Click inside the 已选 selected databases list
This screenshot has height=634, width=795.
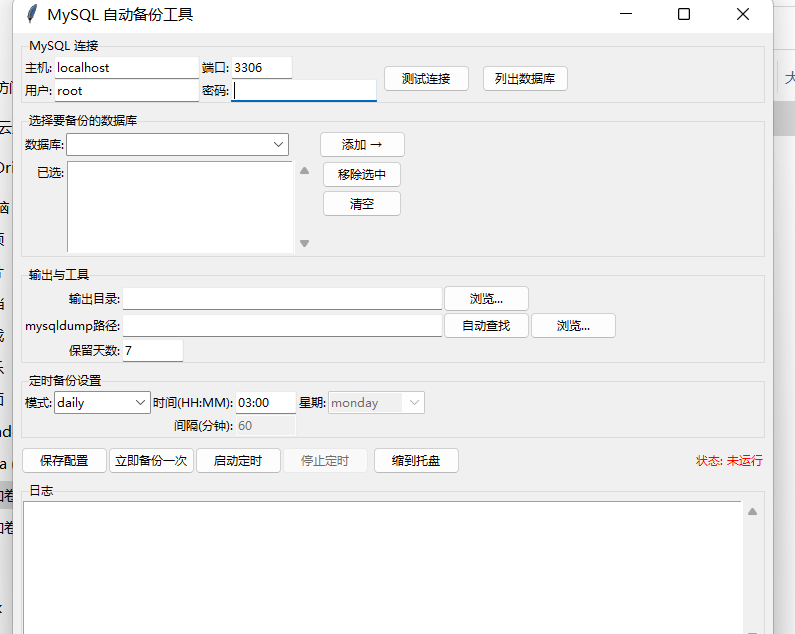click(x=180, y=207)
